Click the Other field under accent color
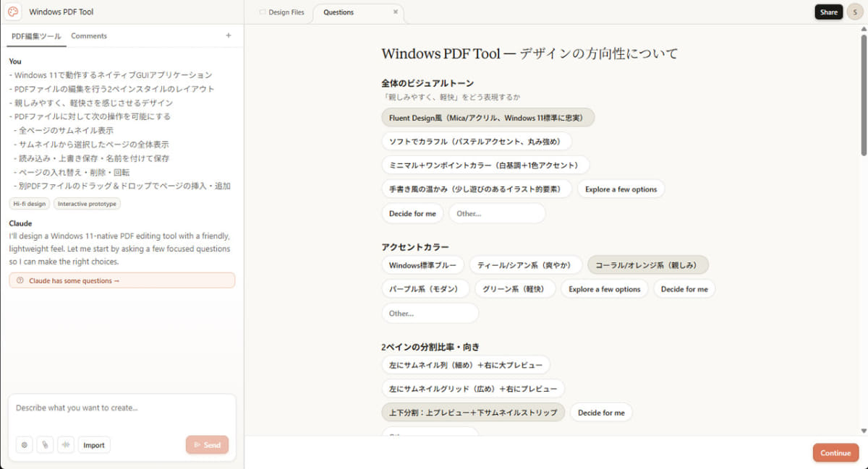Image resolution: width=868 pixels, height=469 pixels. (x=430, y=314)
